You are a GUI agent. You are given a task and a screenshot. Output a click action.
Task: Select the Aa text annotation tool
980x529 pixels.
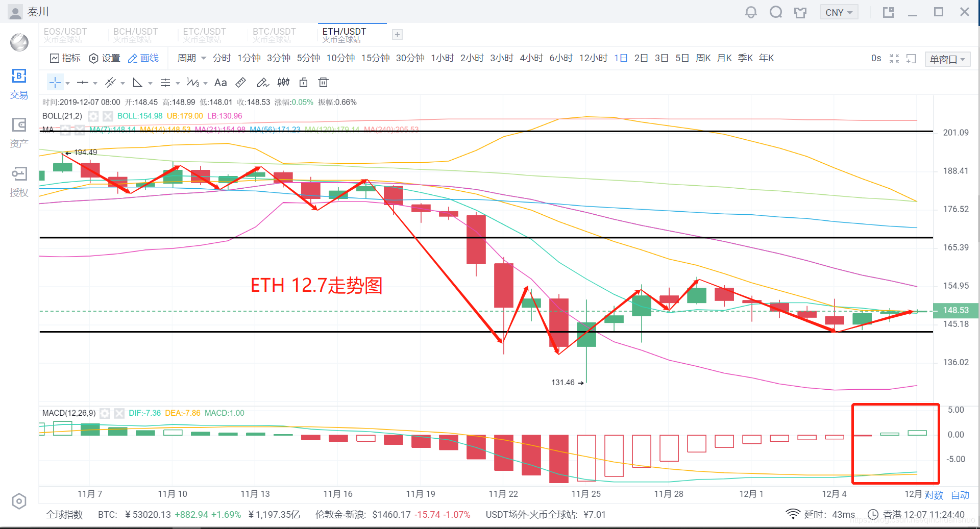220,83
